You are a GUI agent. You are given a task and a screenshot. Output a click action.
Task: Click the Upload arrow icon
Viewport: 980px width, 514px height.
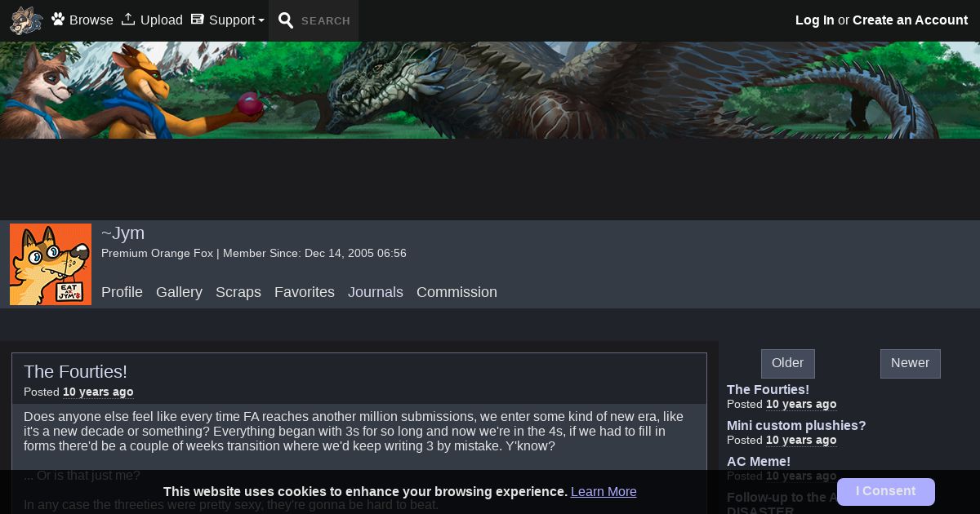tap(128, 19)
